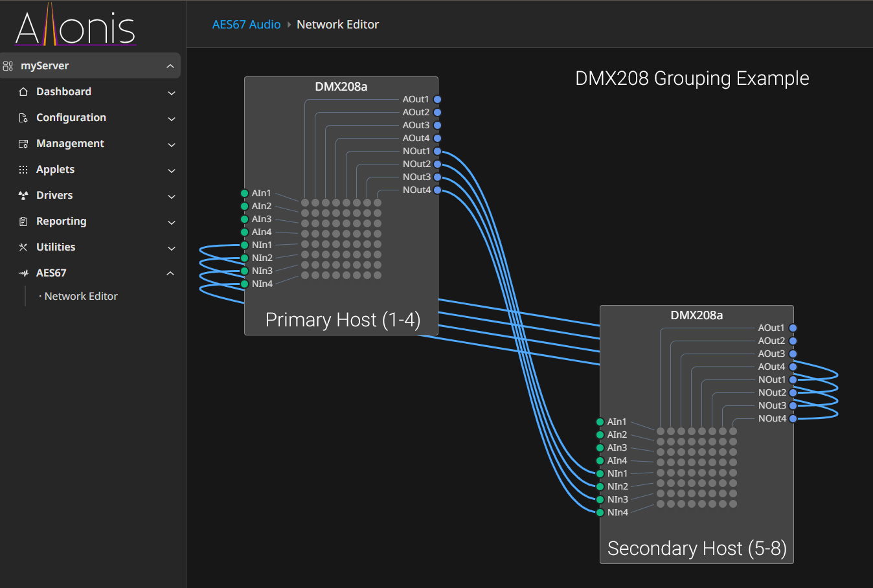Viewport: 873px width, 588px height.
Task: Click the Network Editor breadcrumb
Action: pyautogui.click(x=337, y=25)
